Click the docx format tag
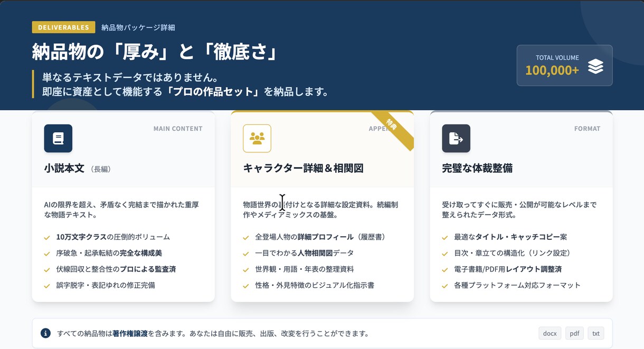 pos(550,333)
